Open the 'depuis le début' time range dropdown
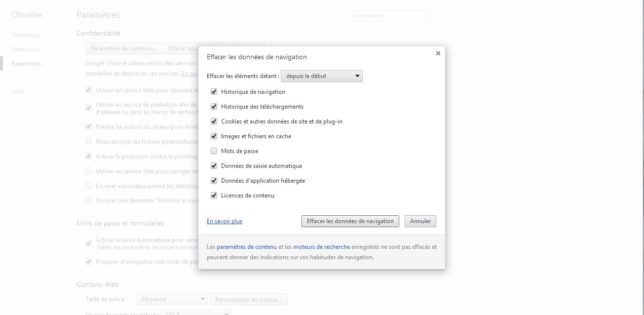Viewport: 644px width, 315px height. [x=321, y=76]
